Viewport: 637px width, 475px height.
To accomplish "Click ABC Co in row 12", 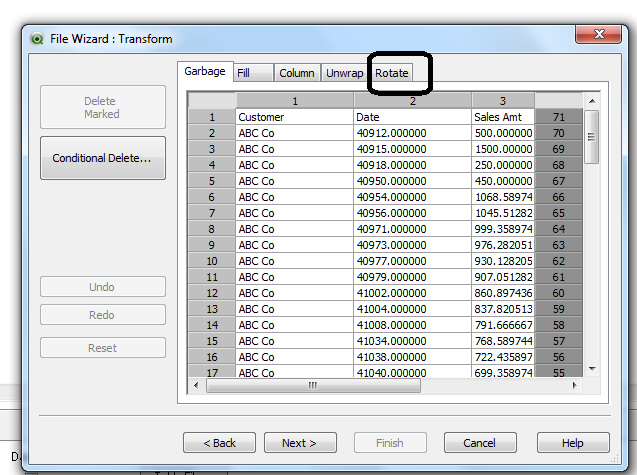I will 295,293.
